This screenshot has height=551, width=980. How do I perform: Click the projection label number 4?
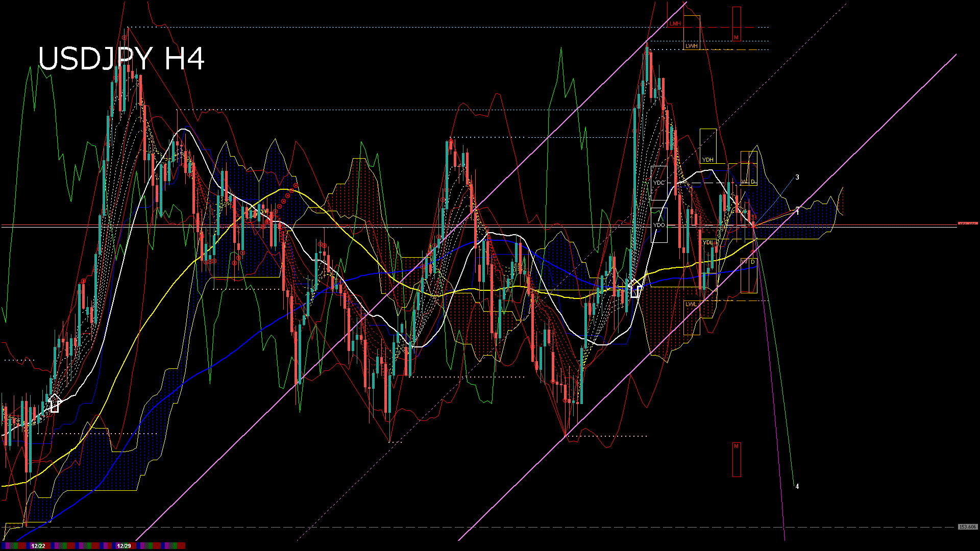pyautogui.click(x=797, y=487)
